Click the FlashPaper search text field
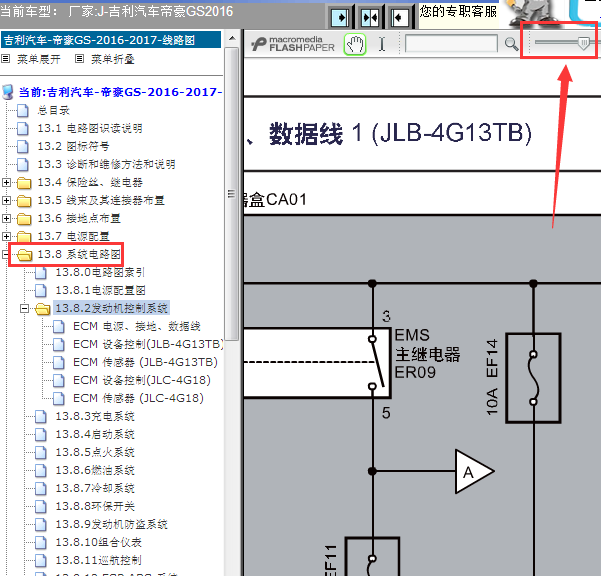Viewport: 601px width, 576px height. 451,43
